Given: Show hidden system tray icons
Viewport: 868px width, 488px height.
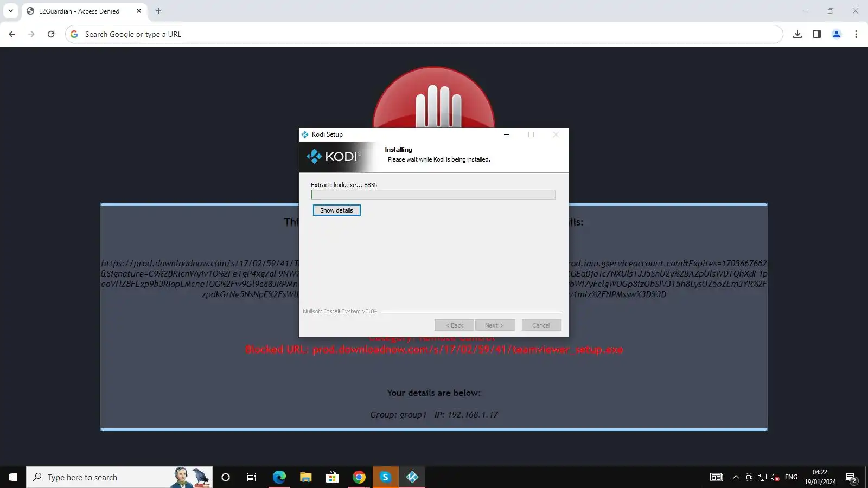Looking at the screenshot, I should [x=736, y=477].
